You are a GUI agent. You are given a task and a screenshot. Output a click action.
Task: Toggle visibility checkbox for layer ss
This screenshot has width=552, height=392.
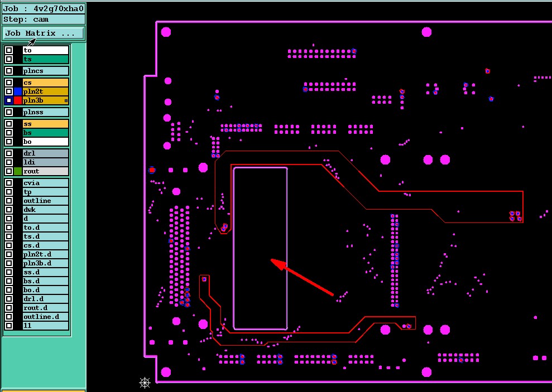(9, 124)
